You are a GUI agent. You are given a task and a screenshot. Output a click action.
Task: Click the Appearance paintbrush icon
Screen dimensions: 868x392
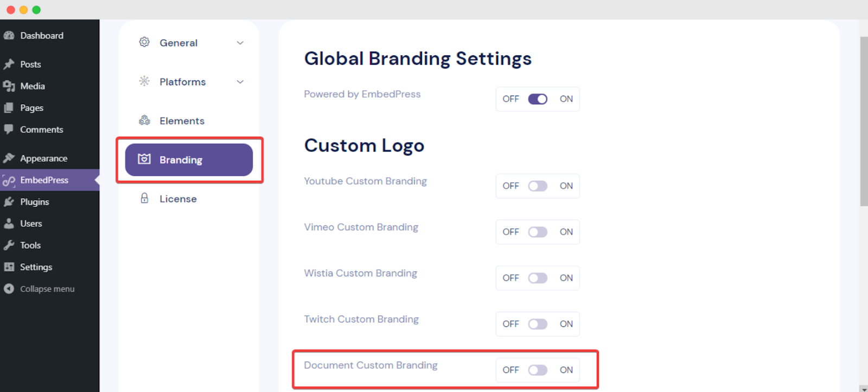click(9, 158)
